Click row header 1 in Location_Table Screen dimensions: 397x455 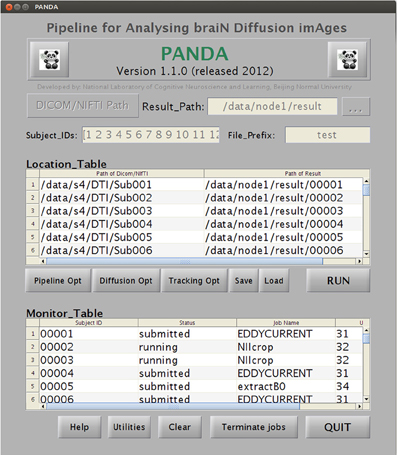click(33, 185)
